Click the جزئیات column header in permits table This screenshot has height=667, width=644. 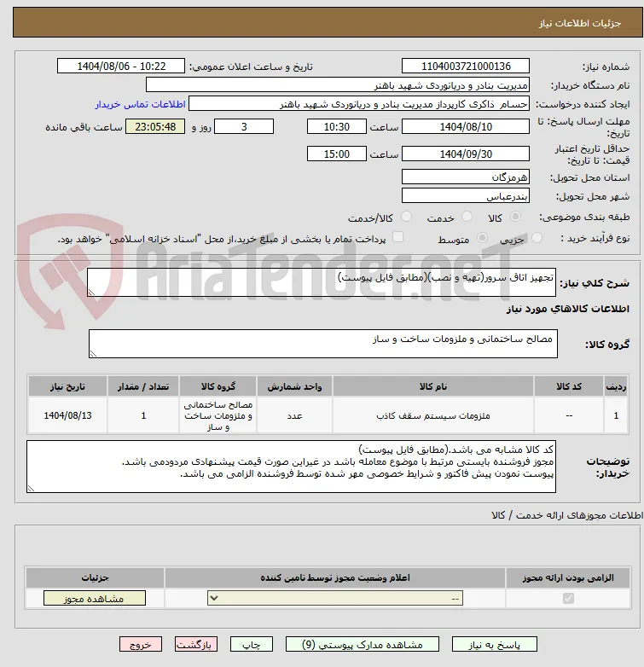pos(95,577)
